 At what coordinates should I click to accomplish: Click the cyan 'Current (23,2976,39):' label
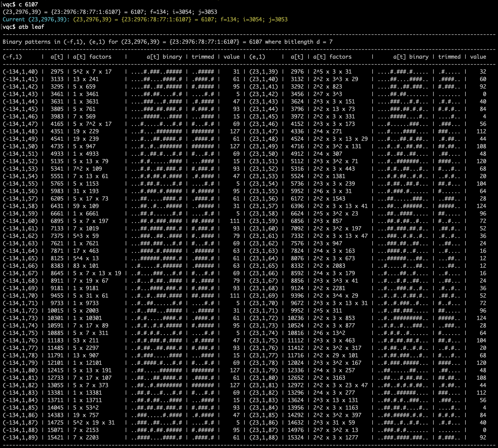click(x=36, y=19)
